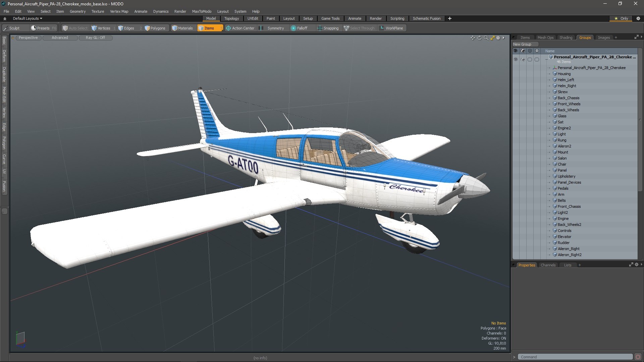Add a new layout tab with plus
Viewport: 644px width, 362px height.
(x=449, y=18)
